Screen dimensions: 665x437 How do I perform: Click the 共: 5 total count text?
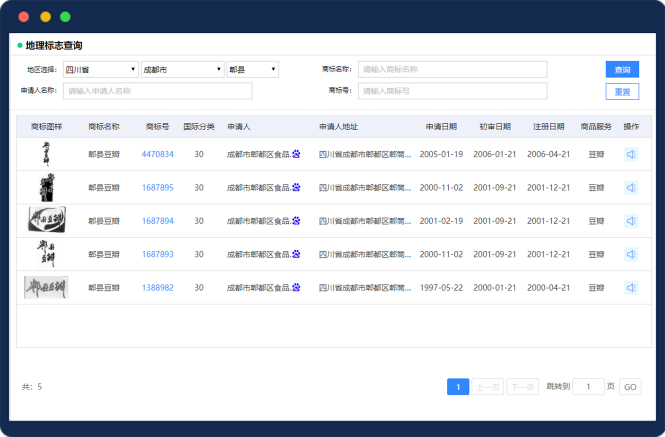(32, 387)
